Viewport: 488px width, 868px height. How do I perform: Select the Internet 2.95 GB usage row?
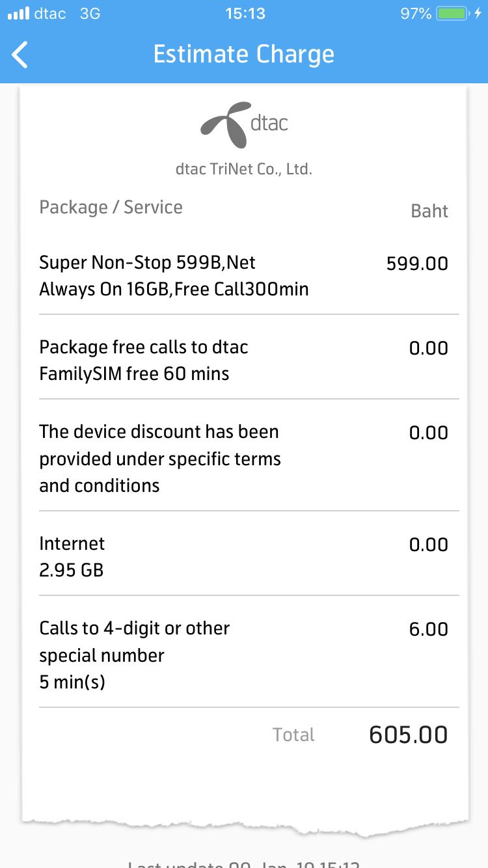[x=72, y=557]
